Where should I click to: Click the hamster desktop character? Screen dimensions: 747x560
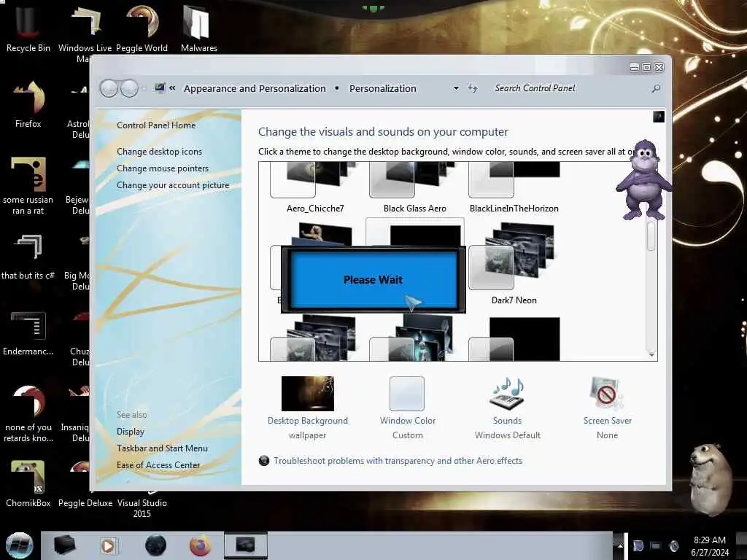(711, 478)
